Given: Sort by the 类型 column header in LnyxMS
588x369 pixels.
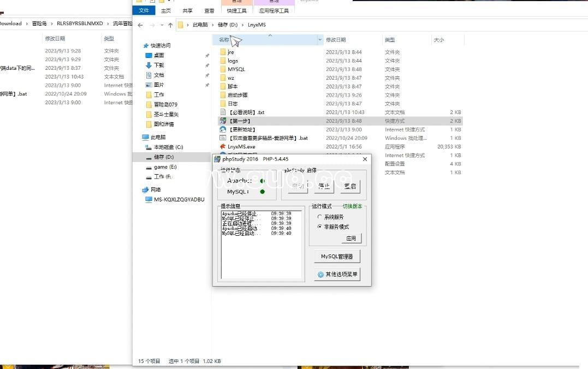Looking at the screenshot, I should (x=390, y=40).
